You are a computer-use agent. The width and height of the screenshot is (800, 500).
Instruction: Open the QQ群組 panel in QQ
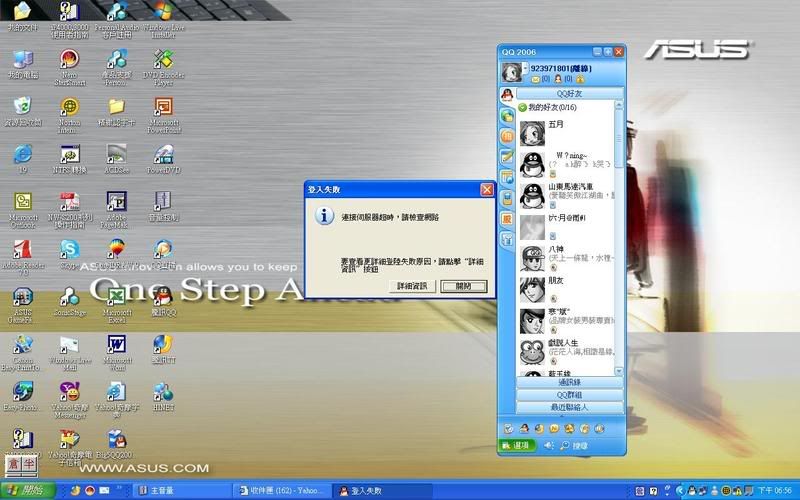[569, 395]
